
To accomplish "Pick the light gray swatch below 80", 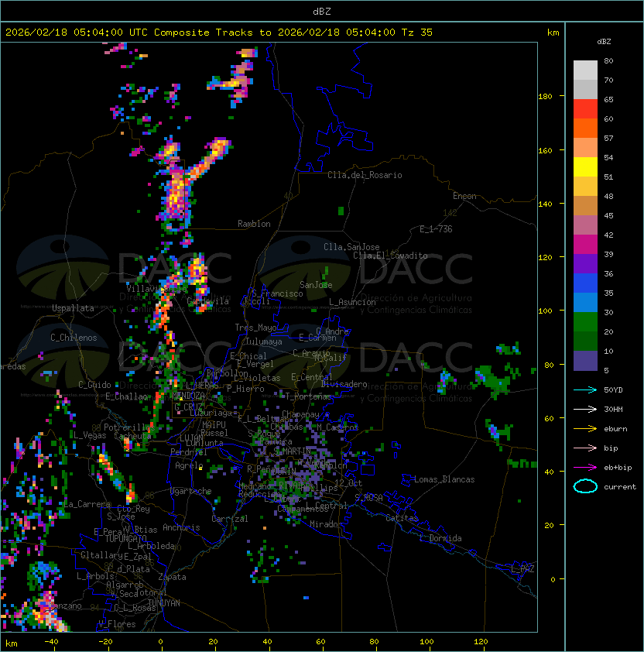I will point(585,70).
